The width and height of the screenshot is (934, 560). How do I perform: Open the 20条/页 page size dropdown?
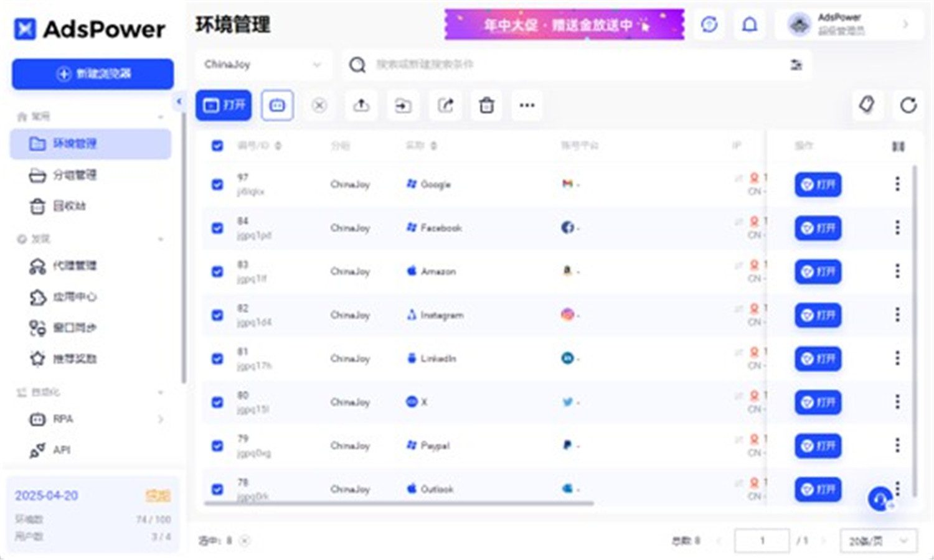point(878,540)
